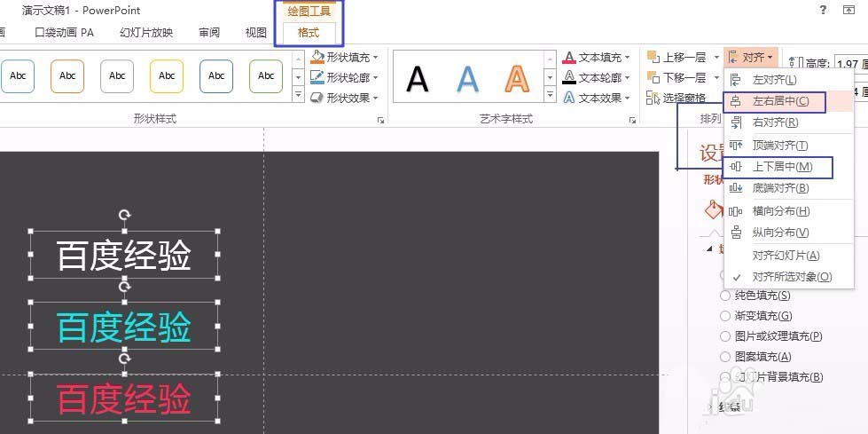Click the Help question mark icon
Image resolution: width=868 pixels, height=434 pixels.
tap(823, 10)
